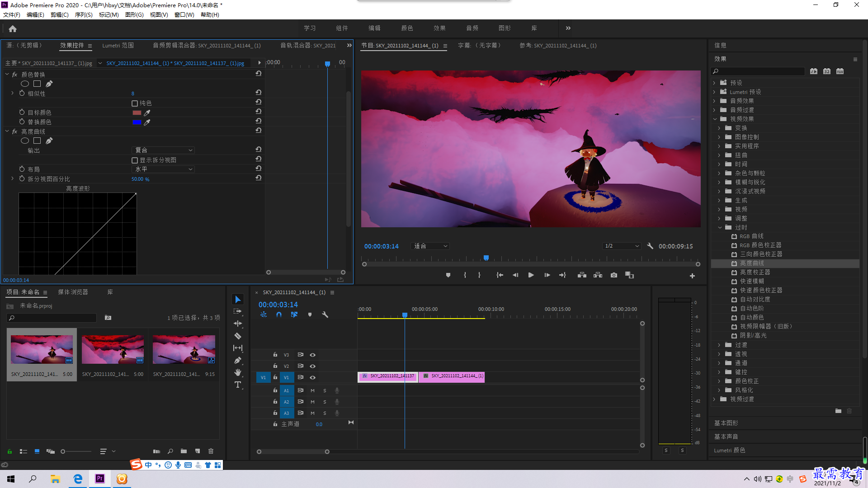Select the Hand tool

click(x=238, y=372)
